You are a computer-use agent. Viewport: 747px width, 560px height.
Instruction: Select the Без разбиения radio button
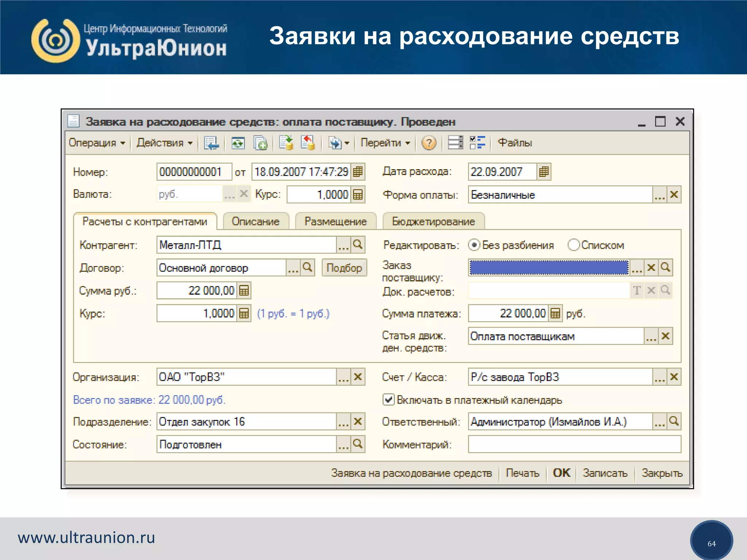[x=474, y=245]
